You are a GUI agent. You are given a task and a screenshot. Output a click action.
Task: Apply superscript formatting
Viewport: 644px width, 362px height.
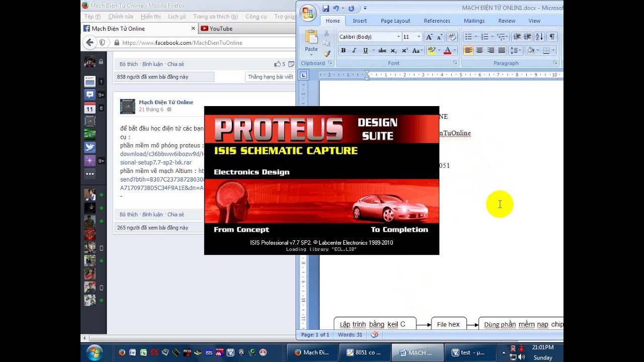(404, 50)
